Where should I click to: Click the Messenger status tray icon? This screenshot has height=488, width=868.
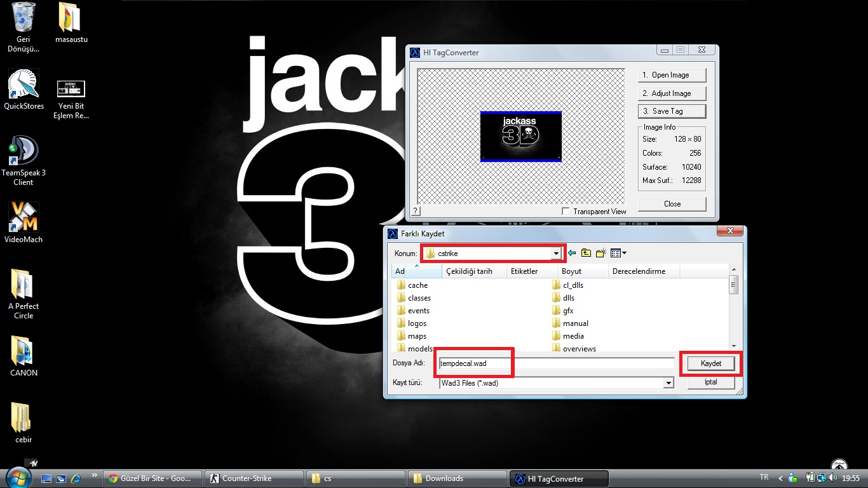(792, 478)
